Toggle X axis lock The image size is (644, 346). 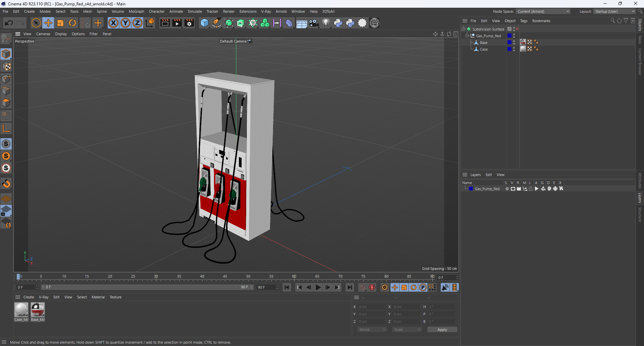click(x=113, y=23)
